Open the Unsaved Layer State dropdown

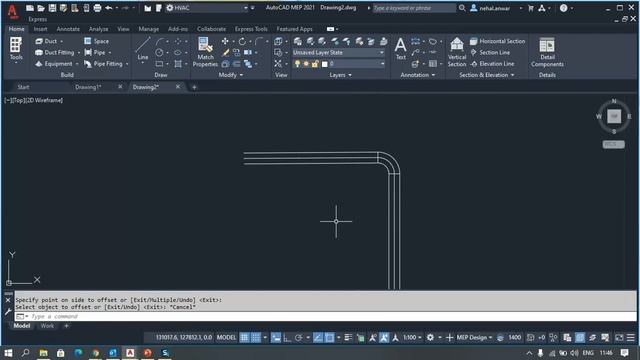[338, 53]
